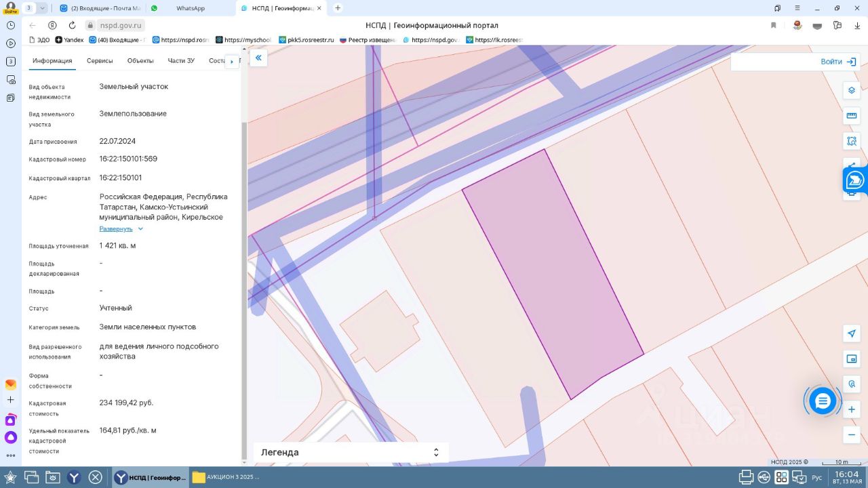The width and height of the screenshot is (868, 488).
Task: Click the info panel vertical scrollbar
Action: (244, 289)
